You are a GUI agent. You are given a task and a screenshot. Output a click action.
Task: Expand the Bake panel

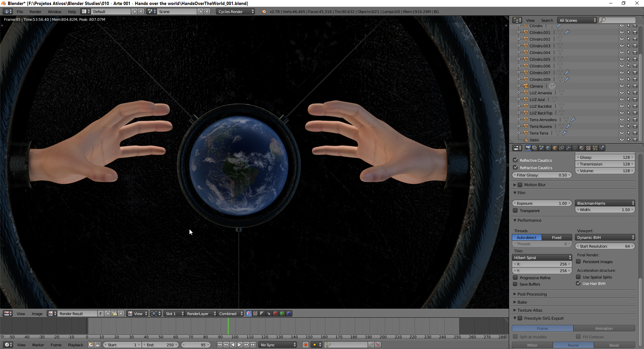(x=522, y=302)
